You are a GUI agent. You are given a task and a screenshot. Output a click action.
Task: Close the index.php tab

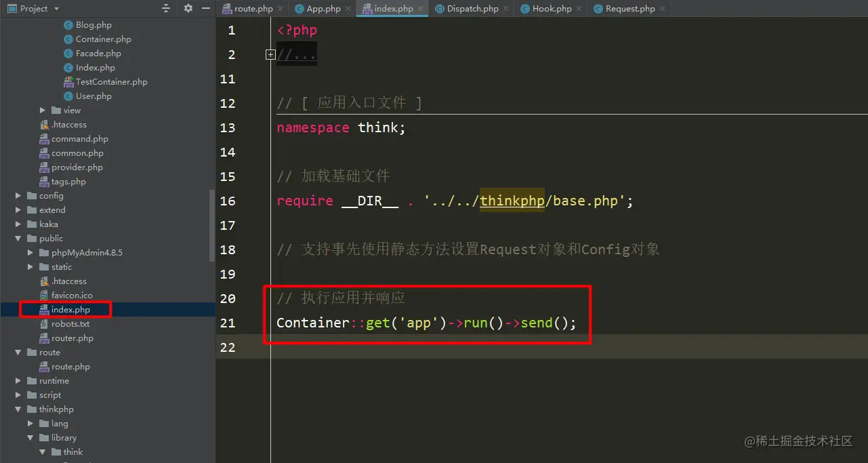pos(421,9)
